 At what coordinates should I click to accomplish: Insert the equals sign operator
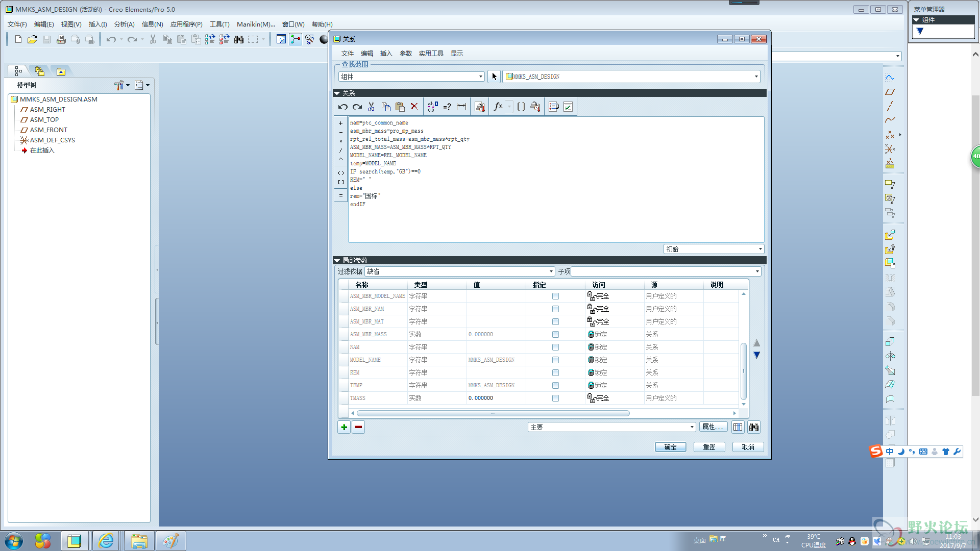coord(341,195)
